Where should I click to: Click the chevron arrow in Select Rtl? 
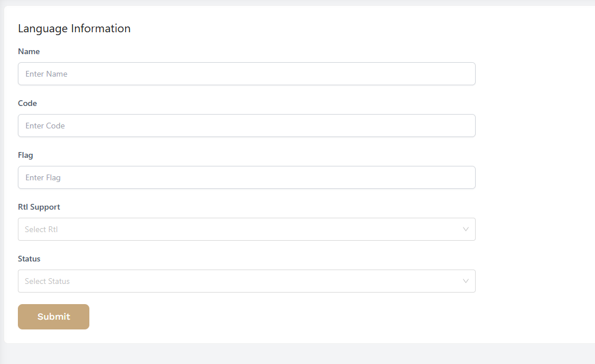click(466, 229)
